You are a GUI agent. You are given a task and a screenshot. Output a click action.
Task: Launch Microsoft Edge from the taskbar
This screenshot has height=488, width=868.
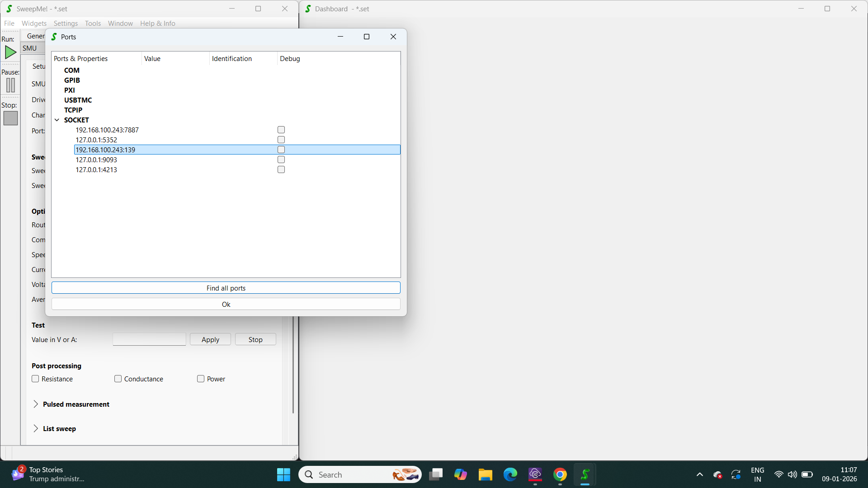tap(510, 474)
